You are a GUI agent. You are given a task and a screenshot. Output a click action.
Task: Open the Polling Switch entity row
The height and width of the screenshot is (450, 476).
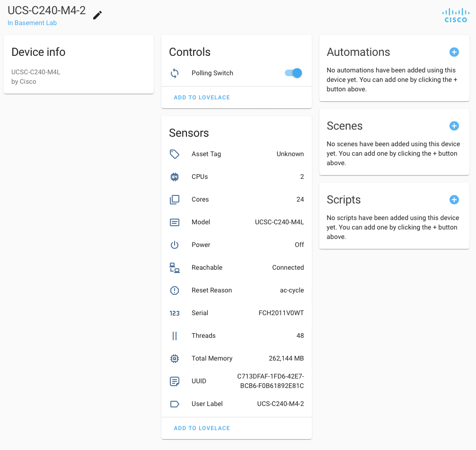[x=237, y=73]
